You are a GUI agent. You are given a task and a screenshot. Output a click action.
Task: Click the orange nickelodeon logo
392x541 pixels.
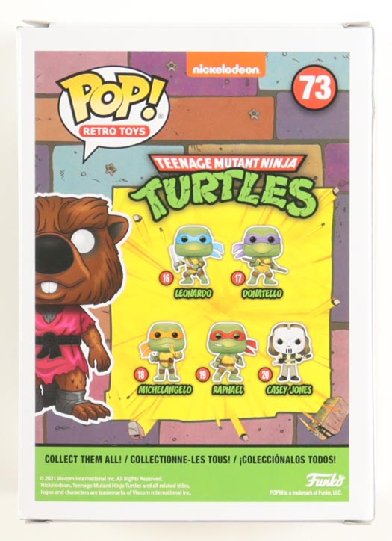pyautogui.click(x=226, y=65)
